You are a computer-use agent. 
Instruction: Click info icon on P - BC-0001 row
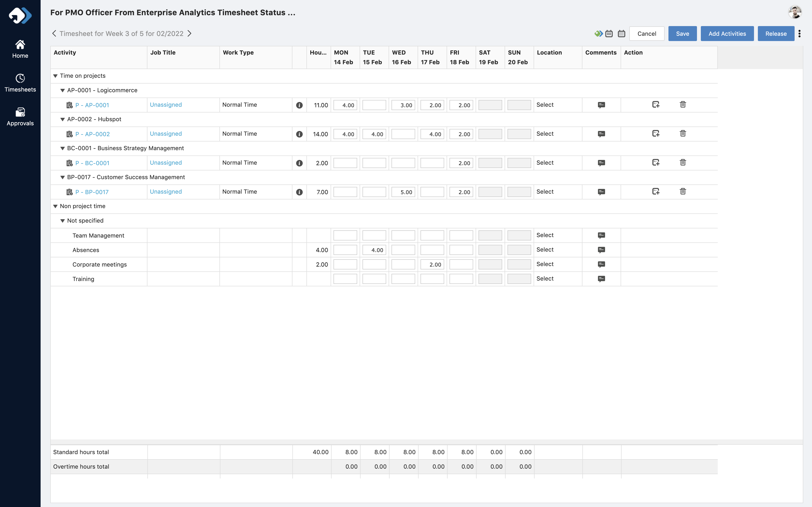tap(299, 163)
